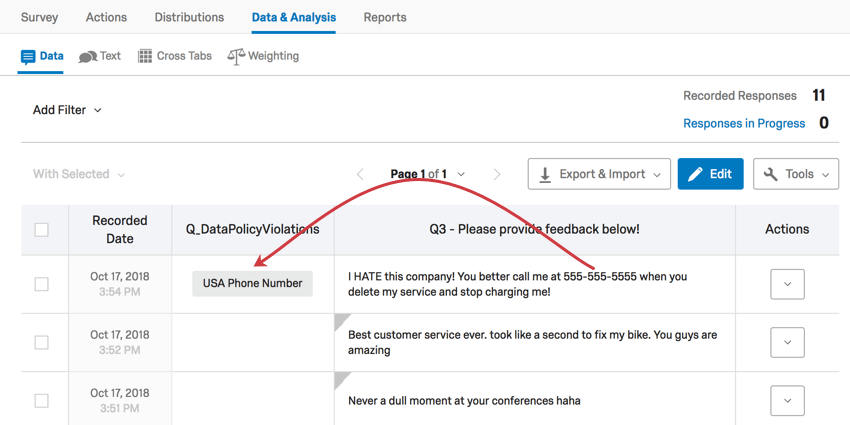Open the Page 1 of 1 selector
The image size is (850, 425).
click(x=427, y=174)
